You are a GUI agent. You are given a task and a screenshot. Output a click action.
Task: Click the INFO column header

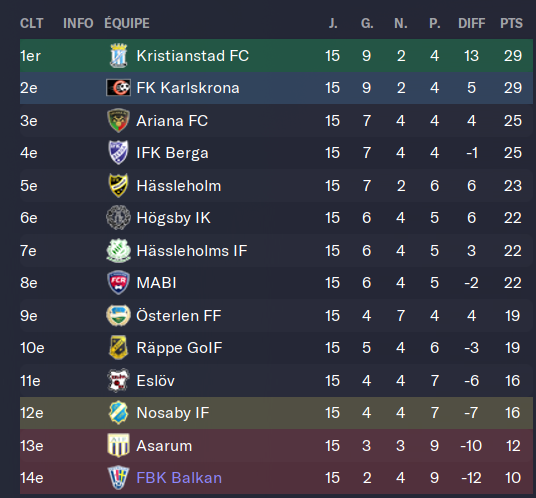(x=78, y=23)
